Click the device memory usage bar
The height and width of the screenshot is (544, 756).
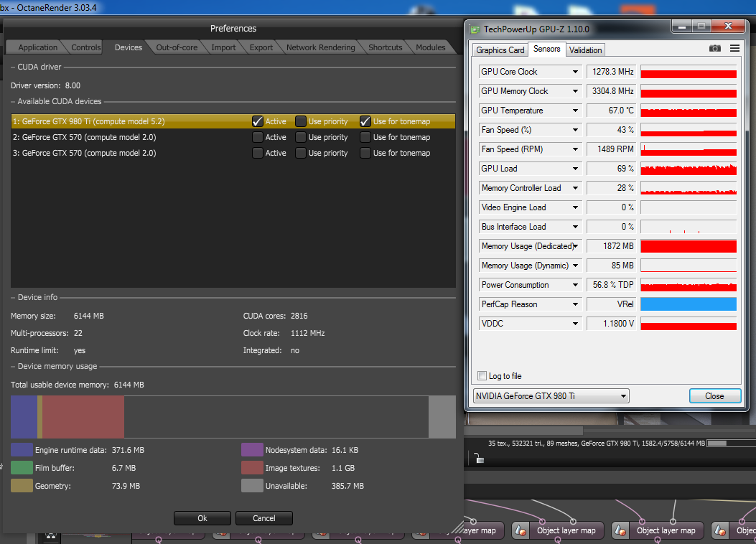[233, 417]
